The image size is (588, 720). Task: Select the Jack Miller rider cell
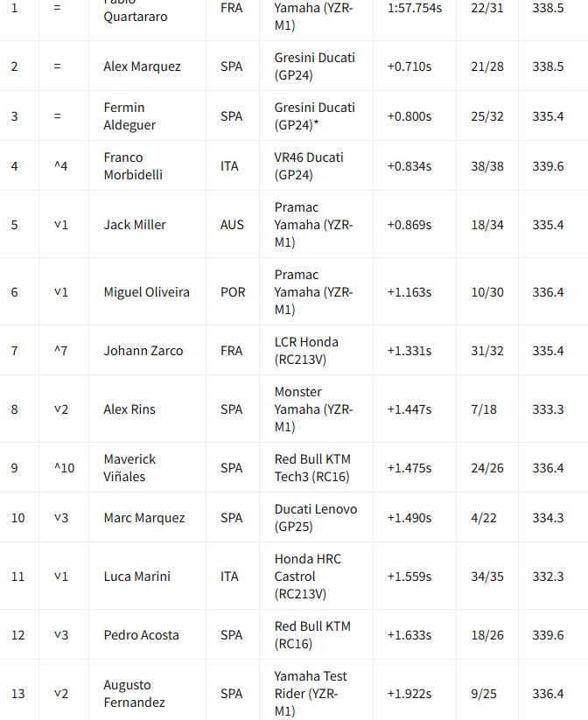tap(135, 225)
